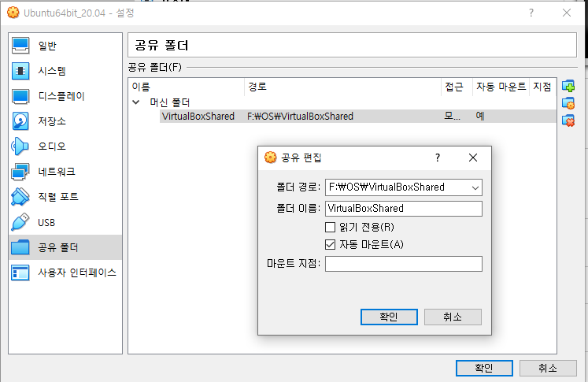Click the 마운트 지점 input field
588x382 pixels.
tap(404, 264)
